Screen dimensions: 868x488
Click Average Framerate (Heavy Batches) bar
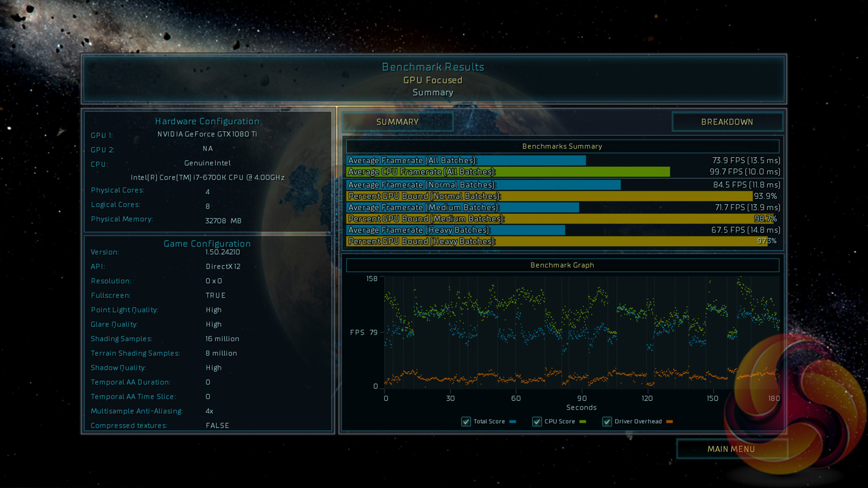pos(456,230)
